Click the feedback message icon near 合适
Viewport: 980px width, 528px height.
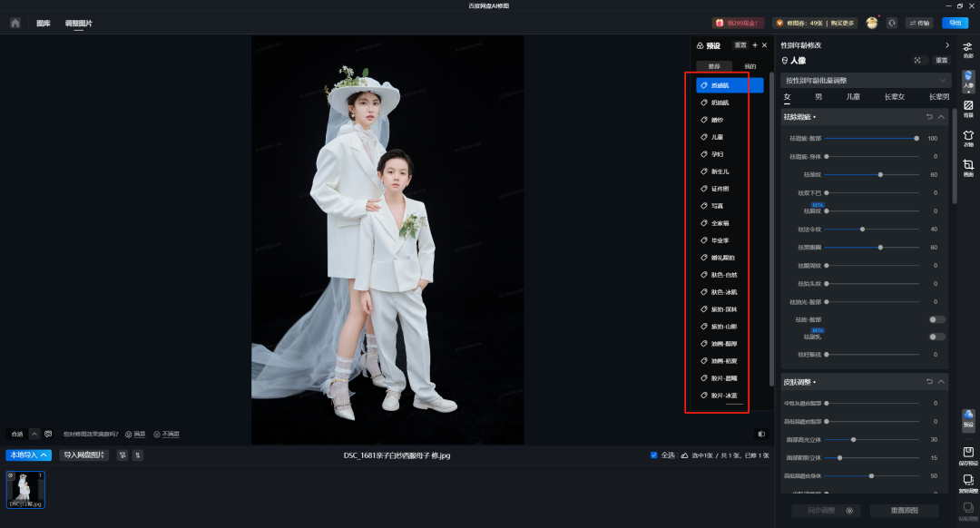(48, 434)
